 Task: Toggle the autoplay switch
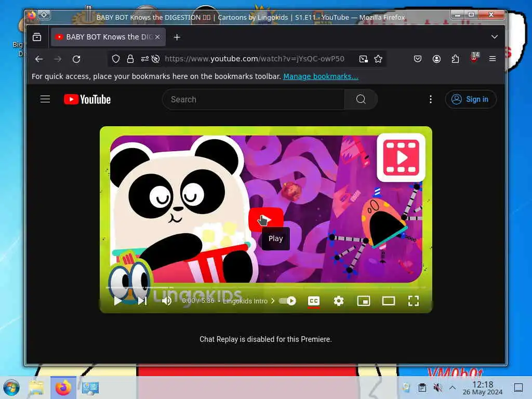(x=287, y=301)
